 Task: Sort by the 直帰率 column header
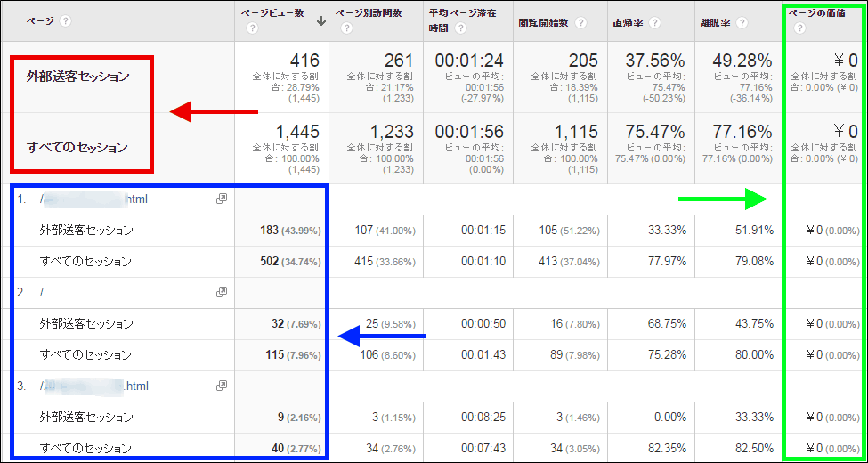pos(629,21)
